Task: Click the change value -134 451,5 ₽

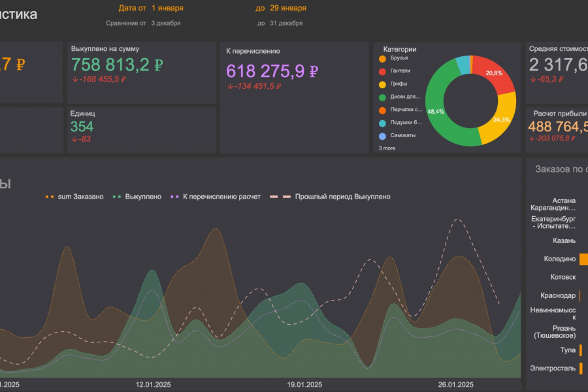Action: pyautogui.click(x=254, y=86)
